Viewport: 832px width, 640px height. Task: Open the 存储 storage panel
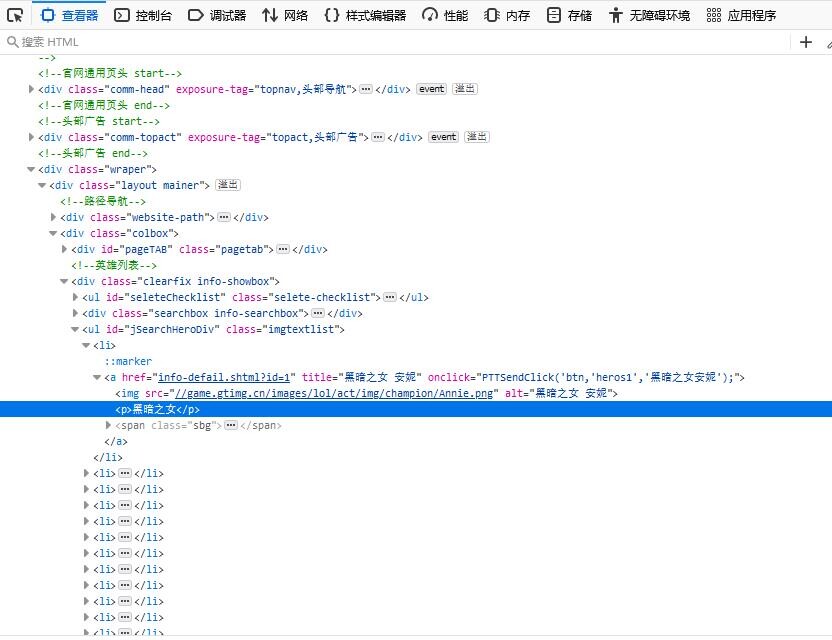pyautogui.click(x=569, y=15)
